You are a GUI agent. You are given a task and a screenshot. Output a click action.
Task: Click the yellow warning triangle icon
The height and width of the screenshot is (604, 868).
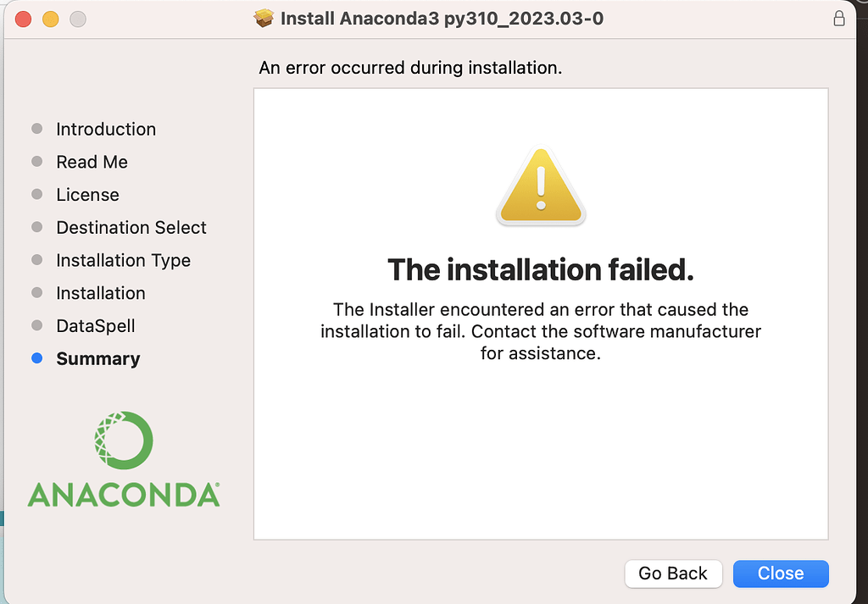click(541, 187)
